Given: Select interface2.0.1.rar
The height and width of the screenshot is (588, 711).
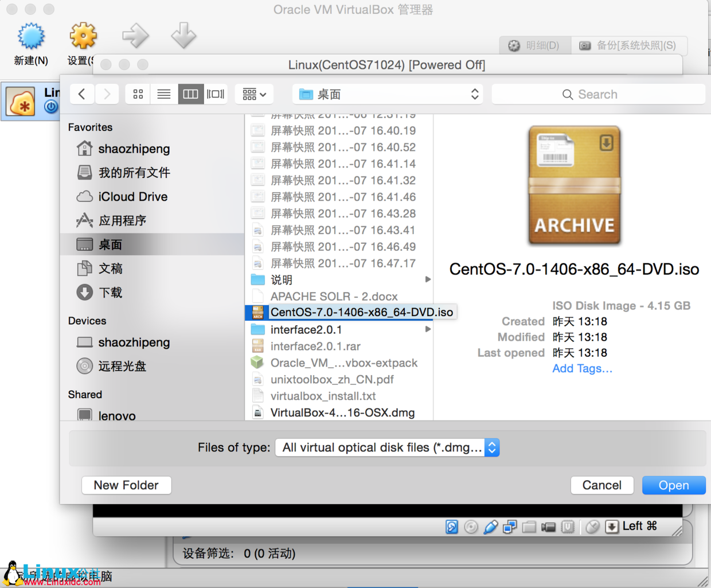Looking at the screenshot, I should [x=339, y=346].
